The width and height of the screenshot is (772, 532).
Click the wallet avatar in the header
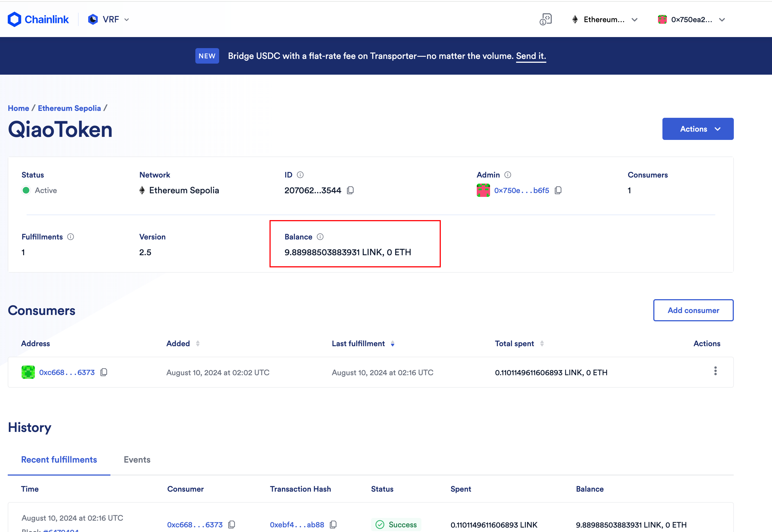(x=662, y=20)
